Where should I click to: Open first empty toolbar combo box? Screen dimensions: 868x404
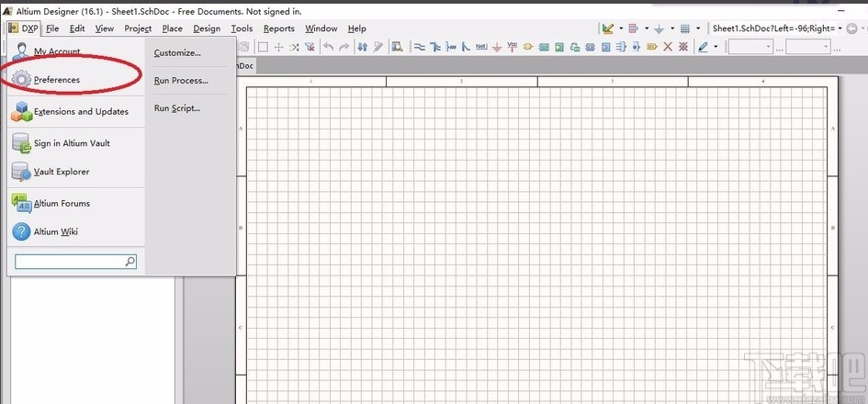[x=750, y=47]
